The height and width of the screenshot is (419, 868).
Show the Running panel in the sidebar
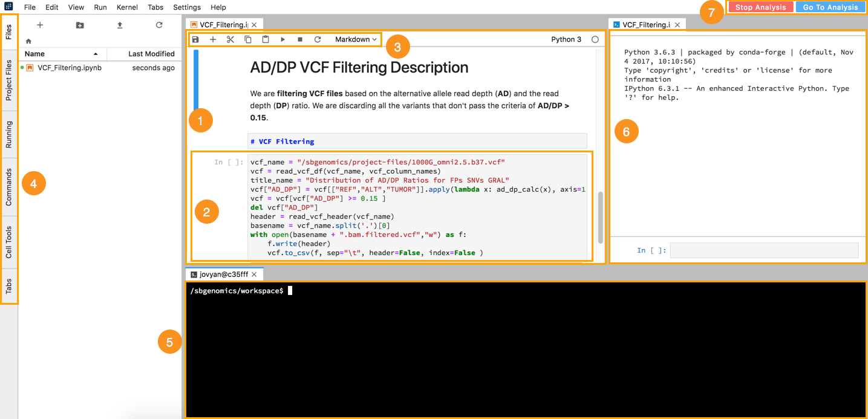point(9,133)
